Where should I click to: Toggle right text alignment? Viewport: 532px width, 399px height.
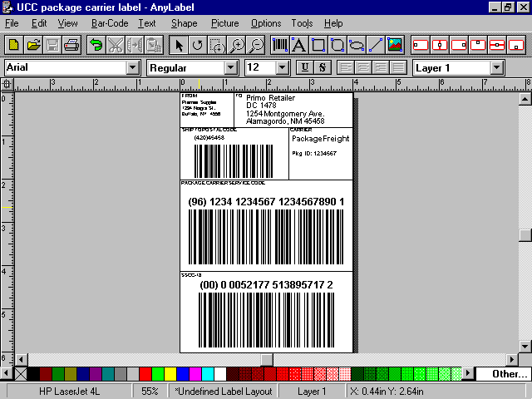point(381,67)
